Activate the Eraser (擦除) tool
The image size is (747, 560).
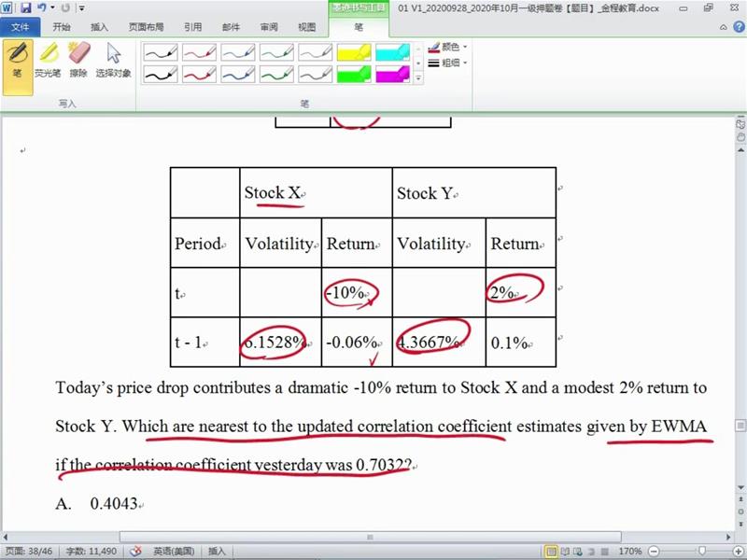(78, 61)
